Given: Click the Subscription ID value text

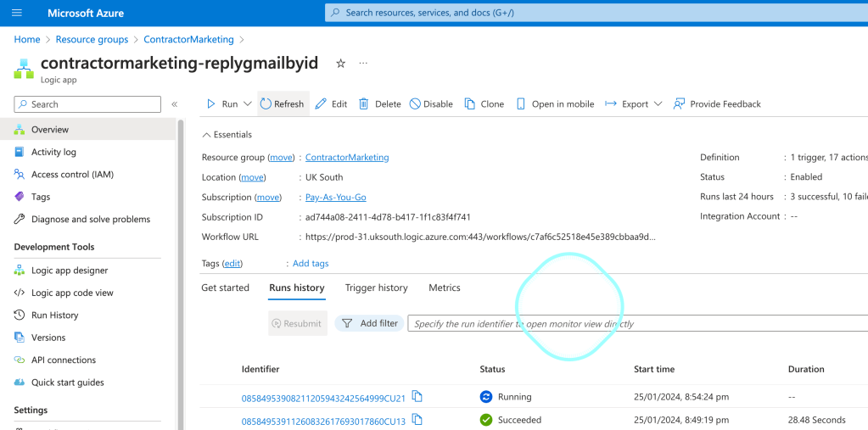Looking at the screenshot, I should 388,217.
